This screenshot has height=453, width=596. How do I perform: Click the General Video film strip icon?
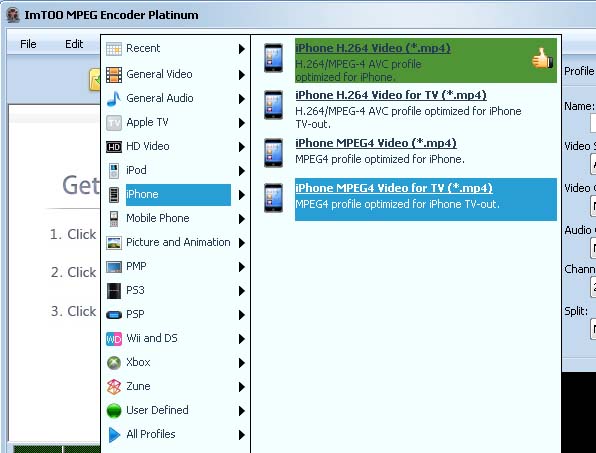click(x=114, y=74)
